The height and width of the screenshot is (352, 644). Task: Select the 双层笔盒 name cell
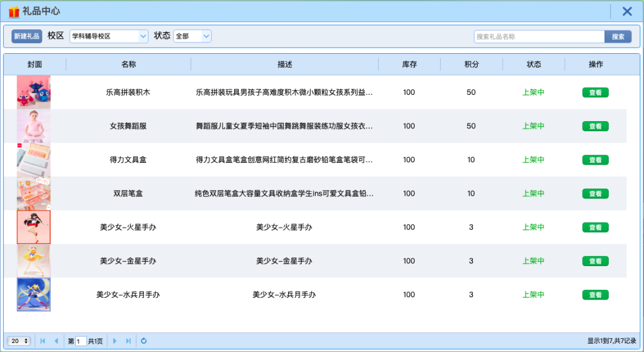(x=128, y=193)
